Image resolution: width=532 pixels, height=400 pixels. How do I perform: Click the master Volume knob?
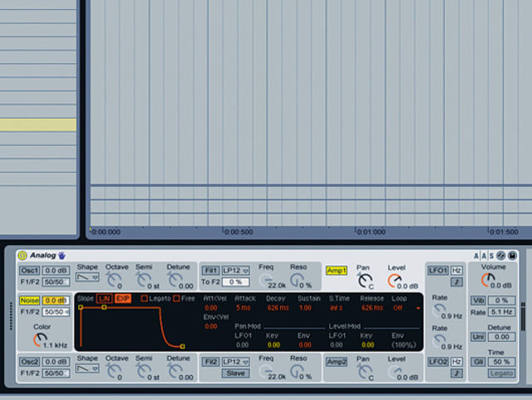[x=488, y=279]
